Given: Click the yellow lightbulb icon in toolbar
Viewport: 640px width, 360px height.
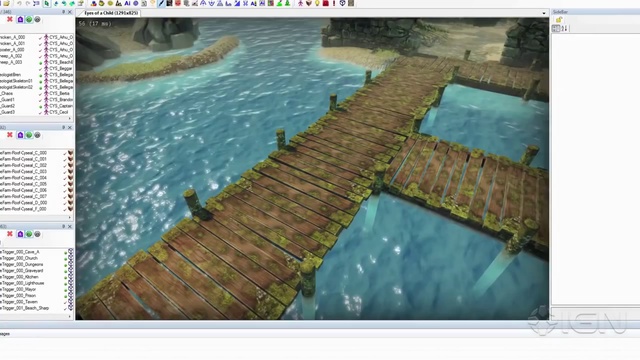Looking at the screenshot, I should (317, 3).
